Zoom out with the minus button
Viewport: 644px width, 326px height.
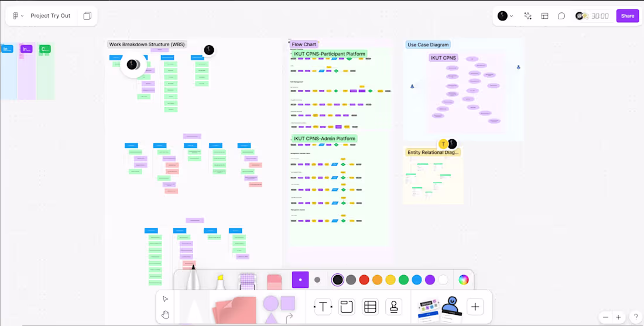(x=605, y=317)
